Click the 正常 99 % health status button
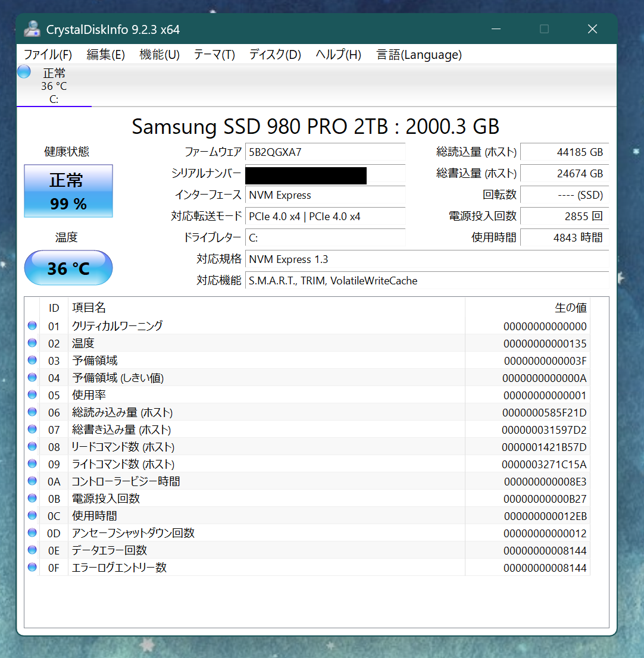The height and width of the screenshot is (658, 644). click(x=68, y=191)
